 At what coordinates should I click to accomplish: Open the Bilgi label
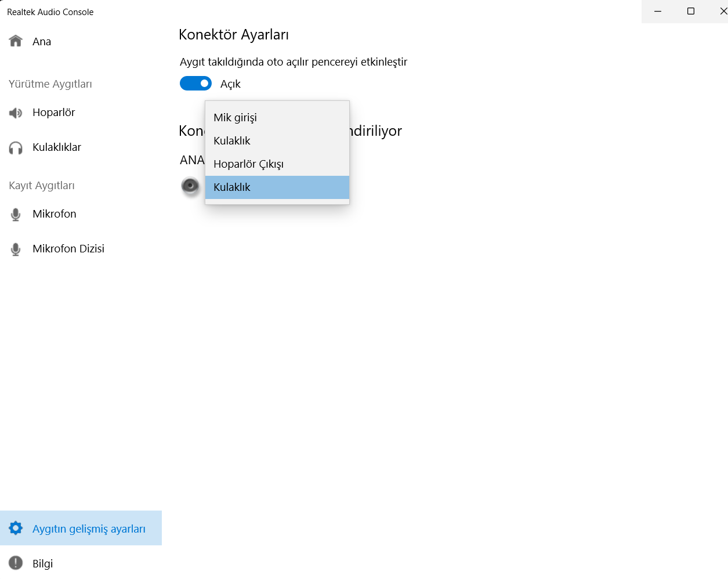coord(43,564)
